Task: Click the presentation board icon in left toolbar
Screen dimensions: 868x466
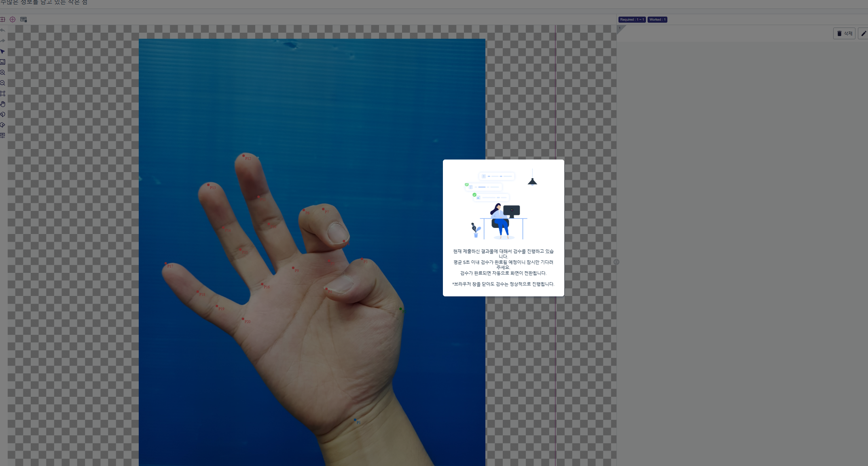Action: (x=2, y=136)
